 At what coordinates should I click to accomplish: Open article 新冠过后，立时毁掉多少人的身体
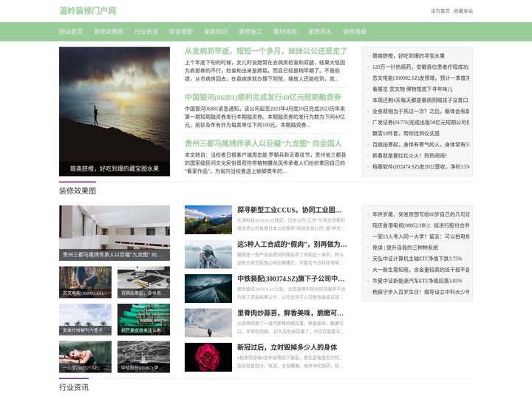click(287, 347)
